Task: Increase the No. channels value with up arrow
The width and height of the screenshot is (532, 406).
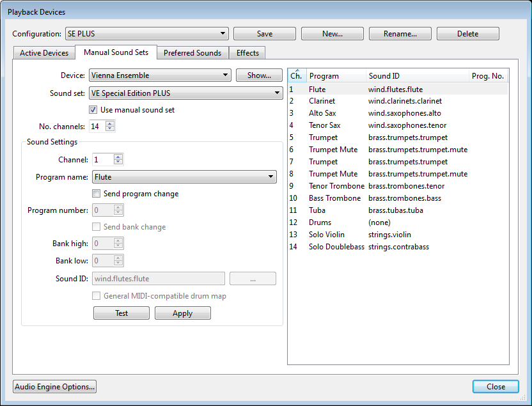Action: click(x=110, y=124)
